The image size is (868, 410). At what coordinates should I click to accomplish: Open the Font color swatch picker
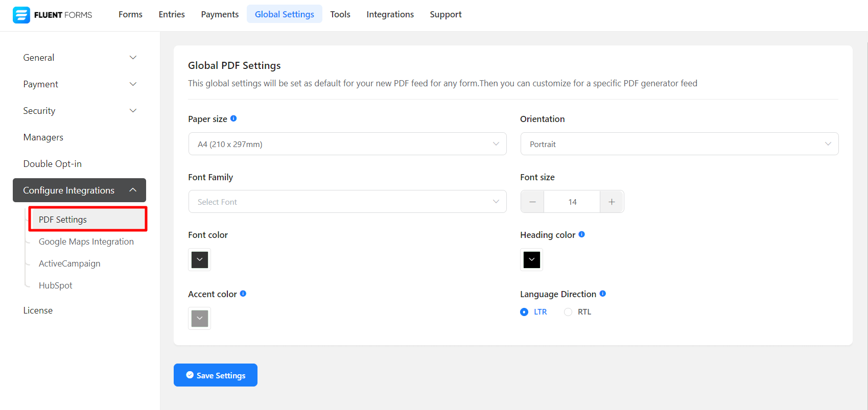[200, 259]
